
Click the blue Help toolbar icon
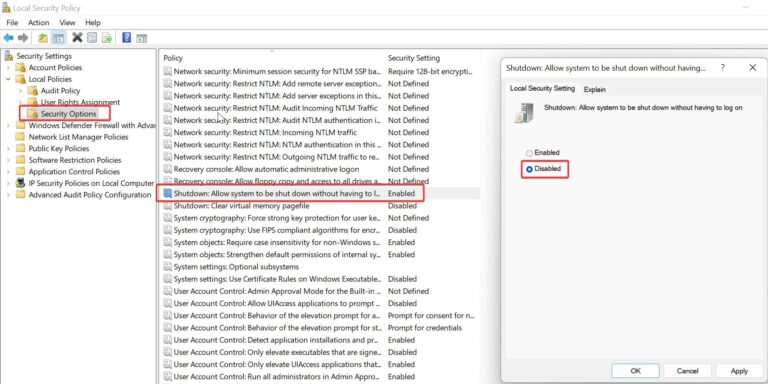coord(126,37)
